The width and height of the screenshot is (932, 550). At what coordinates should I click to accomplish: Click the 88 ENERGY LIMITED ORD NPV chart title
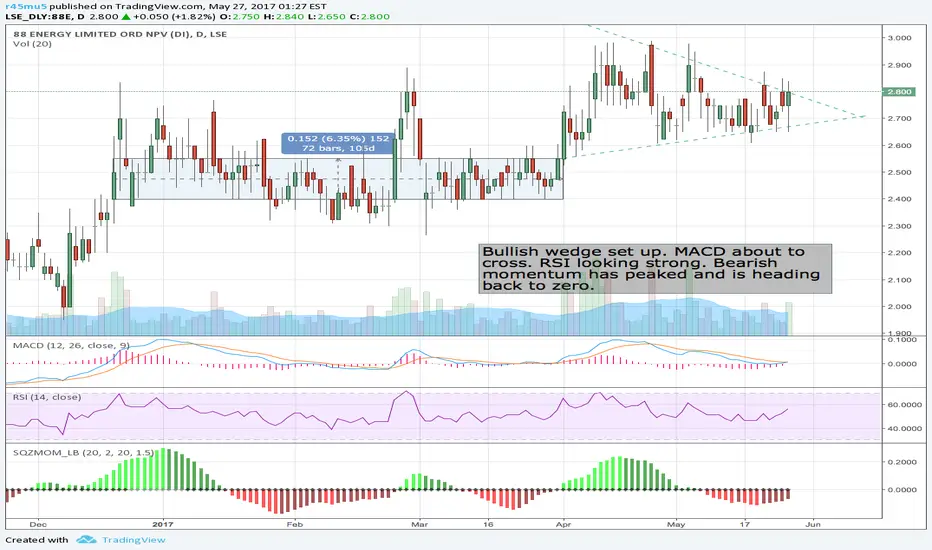click(120, 34)
